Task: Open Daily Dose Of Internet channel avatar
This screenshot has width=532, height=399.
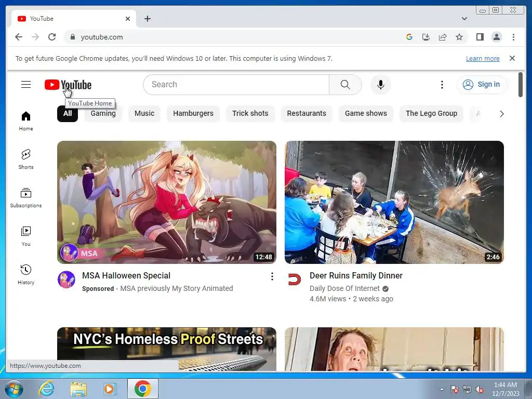Action: (x=294, y=280)
